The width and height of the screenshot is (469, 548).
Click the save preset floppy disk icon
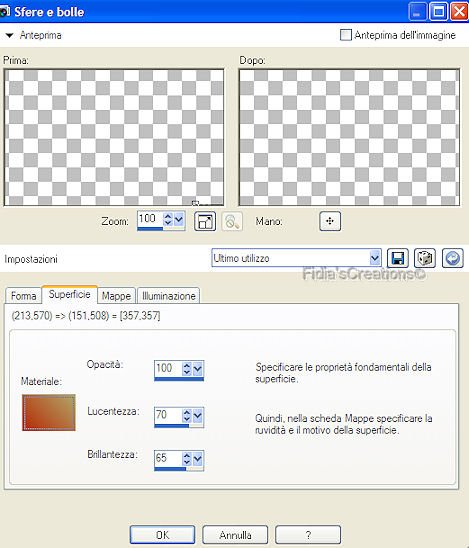[x=398, y=258]
